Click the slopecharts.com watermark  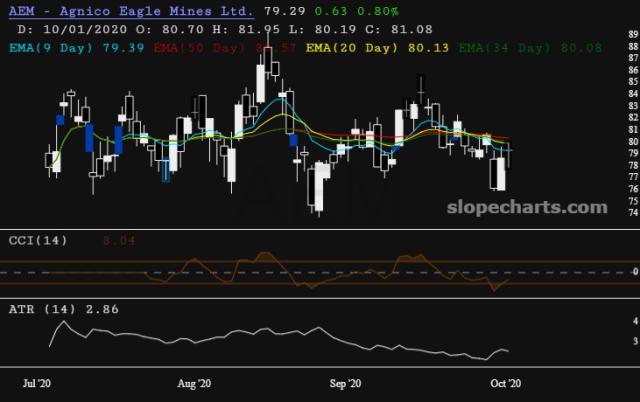point(527,207)
